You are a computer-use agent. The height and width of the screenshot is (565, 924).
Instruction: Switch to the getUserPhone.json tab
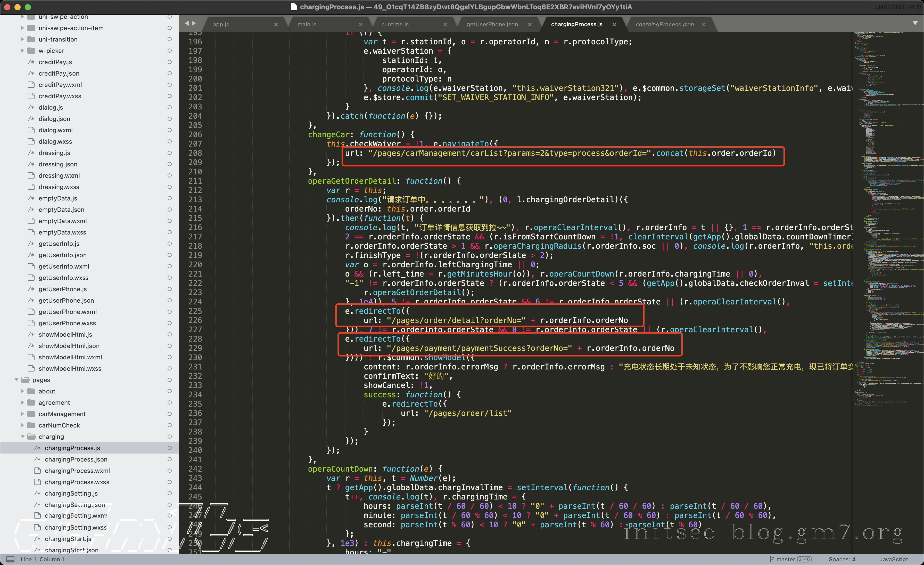point(492,25)
